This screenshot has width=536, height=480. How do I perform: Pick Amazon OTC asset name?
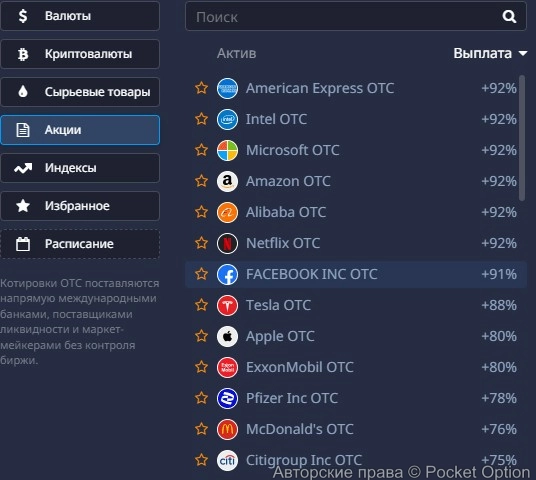coord(288,181)
